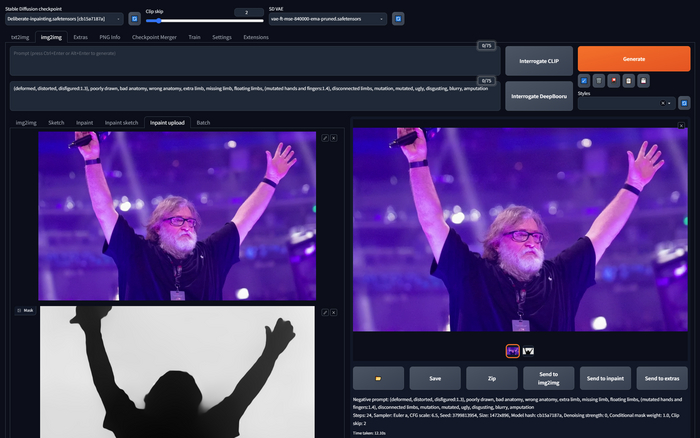Refresh the Stable Diffusion checkpoint list
Screen dimensions: 700x438
[x=134, y=18]
